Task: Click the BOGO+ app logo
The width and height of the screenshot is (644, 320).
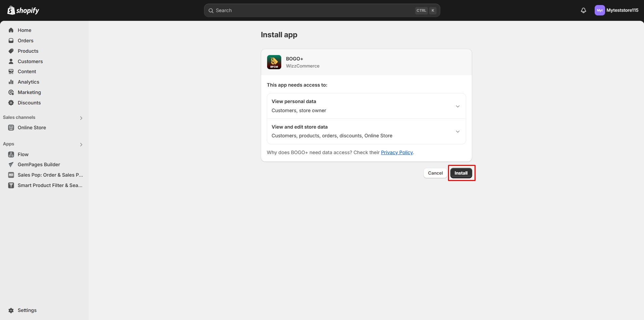Action: (x=274, y=62)
